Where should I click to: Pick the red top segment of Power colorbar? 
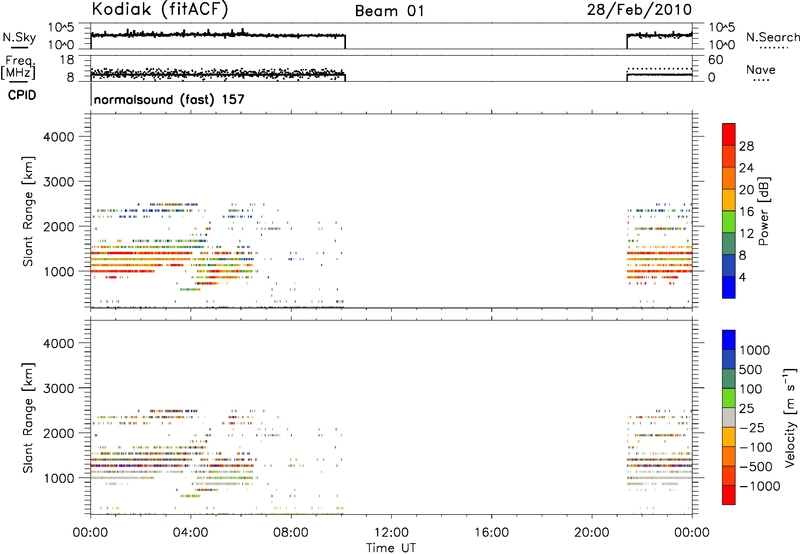pyautogui.click(x=729, y=134)
